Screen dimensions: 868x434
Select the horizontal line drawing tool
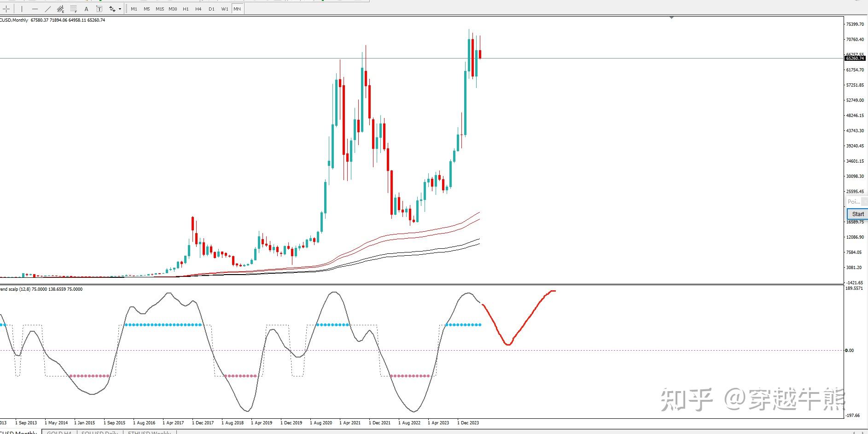[35, 9]
